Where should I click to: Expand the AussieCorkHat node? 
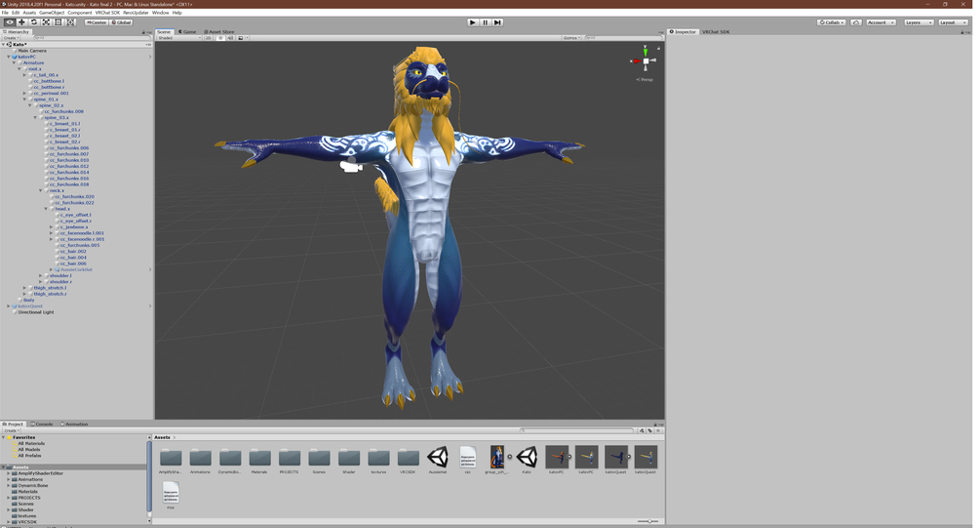point(52,269)
